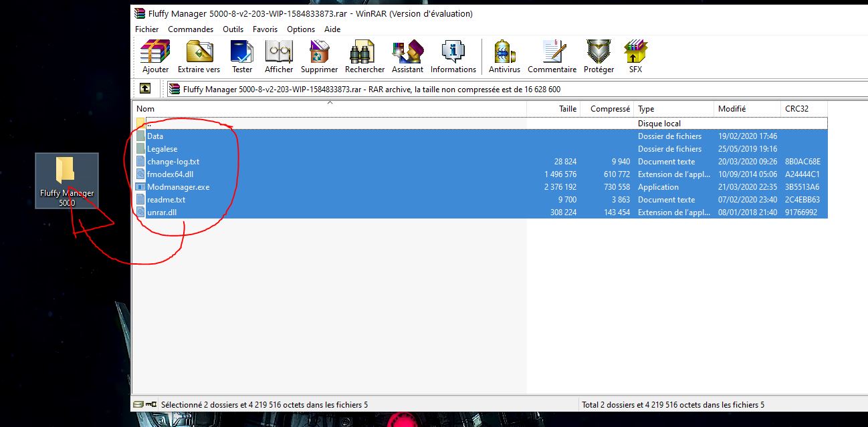The height and width of the screenshot is (427, 868).
Task: Open the Outils menu
Action: click(233, 29)
